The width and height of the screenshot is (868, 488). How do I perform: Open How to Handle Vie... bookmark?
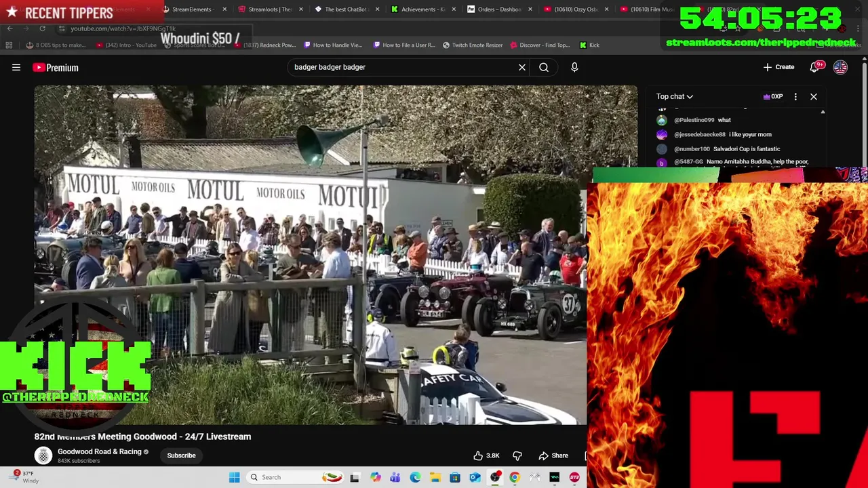(333, 45)
